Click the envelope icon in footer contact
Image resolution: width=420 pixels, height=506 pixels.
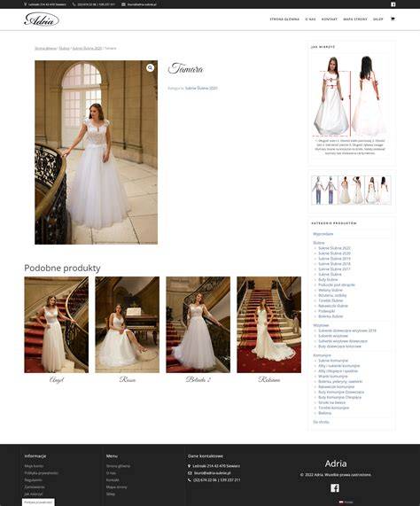click(x=190, y=472)
